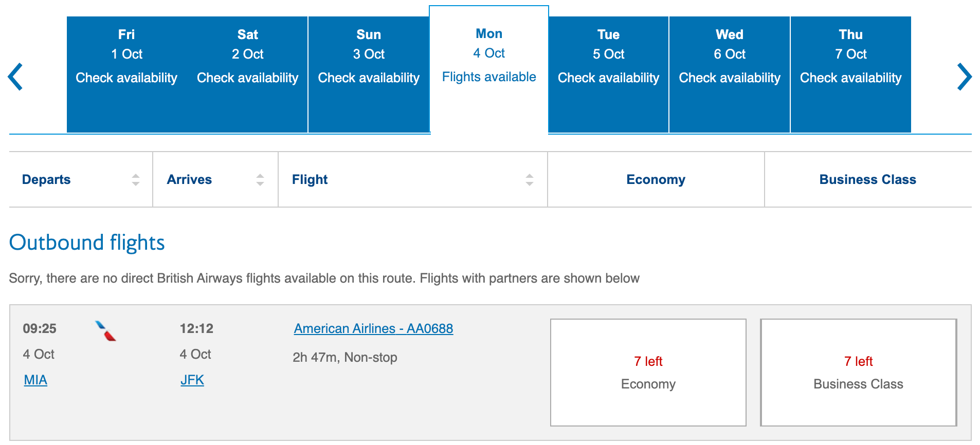The width and height of the screenshot is (980, 445).
Task: Click the sort arrows beside Flight
Action: pos(529,179)
